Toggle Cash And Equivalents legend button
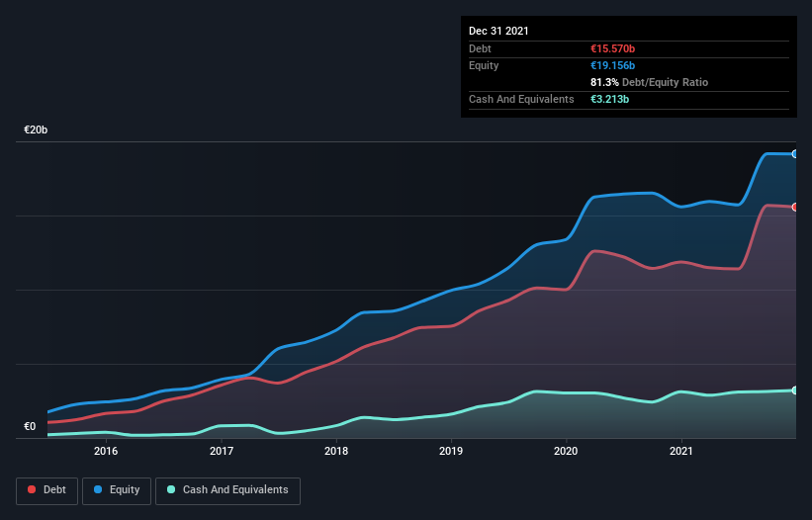Viewport: 812px width, 520px height. click(x=227, y=490)
